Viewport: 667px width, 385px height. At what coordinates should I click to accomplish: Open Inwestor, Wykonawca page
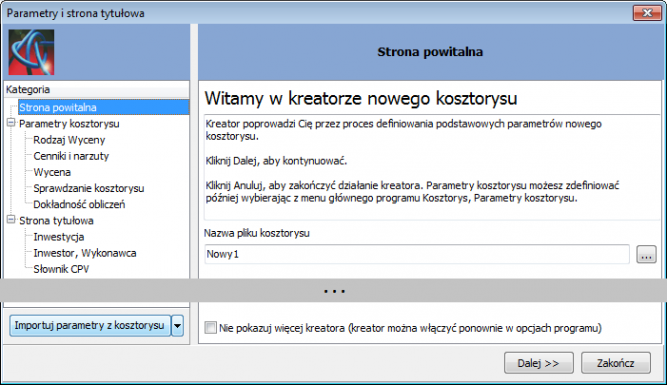coord(85,253)
